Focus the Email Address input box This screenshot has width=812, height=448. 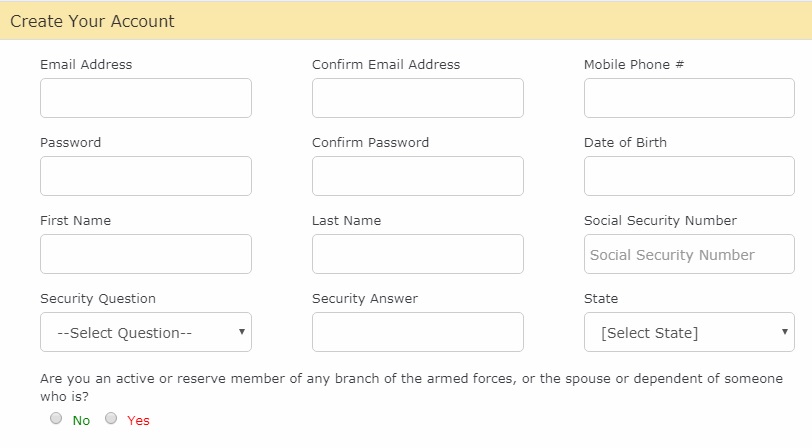146,98
